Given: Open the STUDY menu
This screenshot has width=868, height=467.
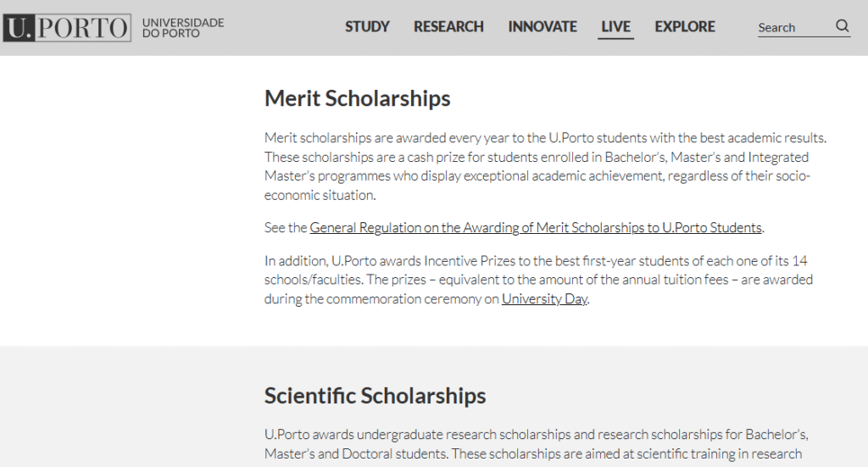Looking at the screenshot, I should (x=367, y=26).
